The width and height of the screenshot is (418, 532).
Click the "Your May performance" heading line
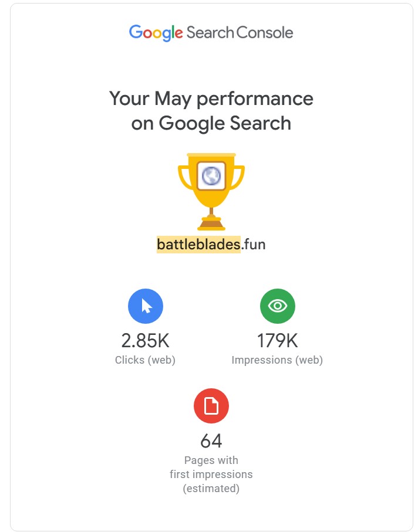click(211, 99)
